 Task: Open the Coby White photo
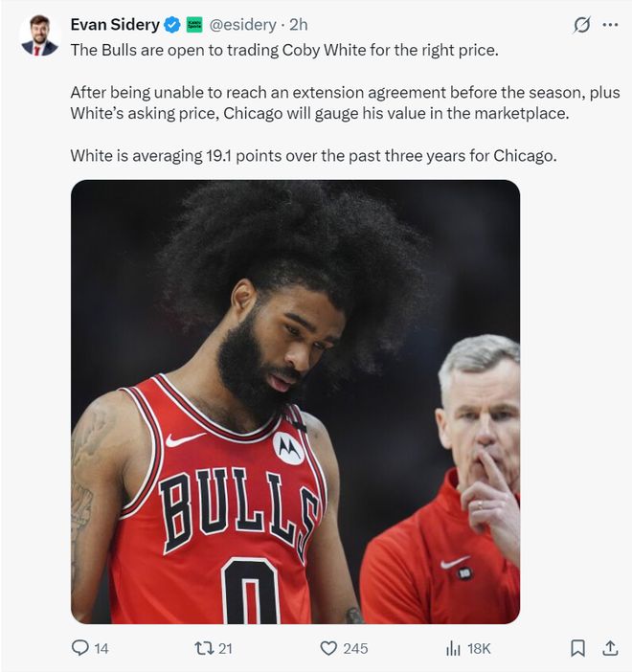point(296,401)
